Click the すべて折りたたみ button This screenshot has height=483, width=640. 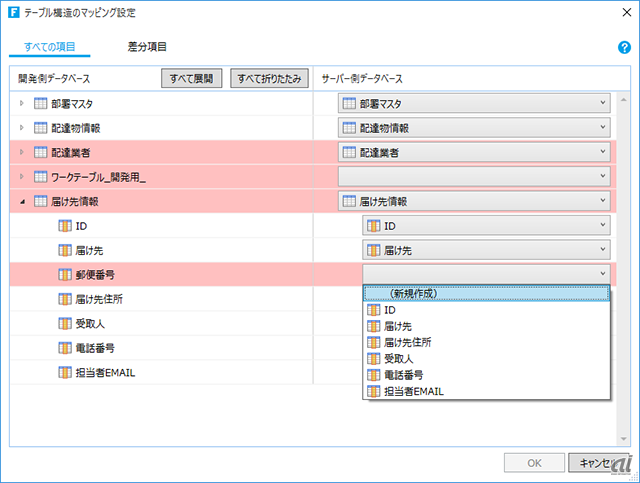(x=266, y=78)
